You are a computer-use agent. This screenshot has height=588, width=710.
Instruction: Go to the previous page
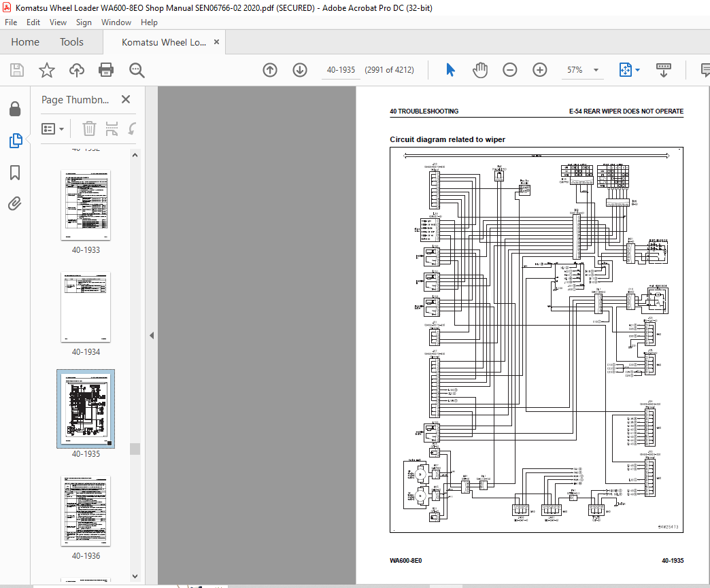tap(270, 70)
